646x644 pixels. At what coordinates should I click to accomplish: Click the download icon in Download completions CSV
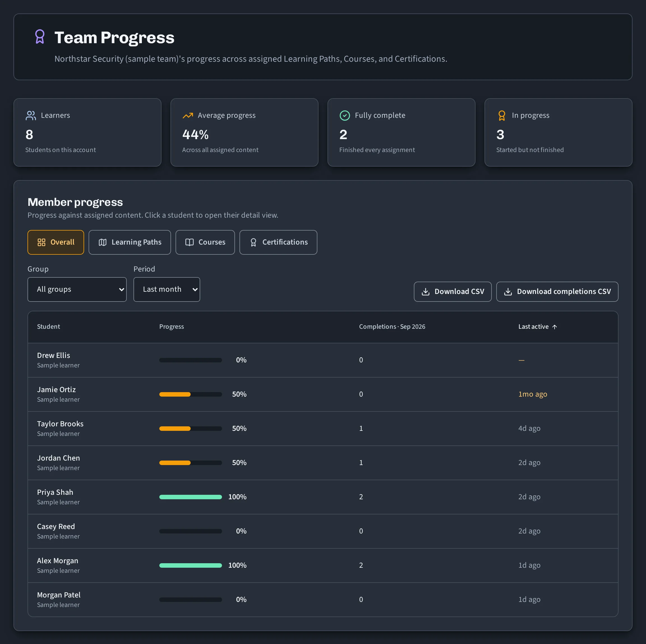[x=508, y=292]
